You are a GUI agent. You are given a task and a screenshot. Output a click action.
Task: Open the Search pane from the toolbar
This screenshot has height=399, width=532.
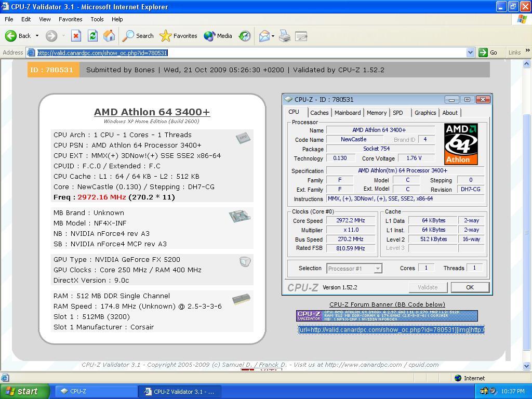(138, 36)
